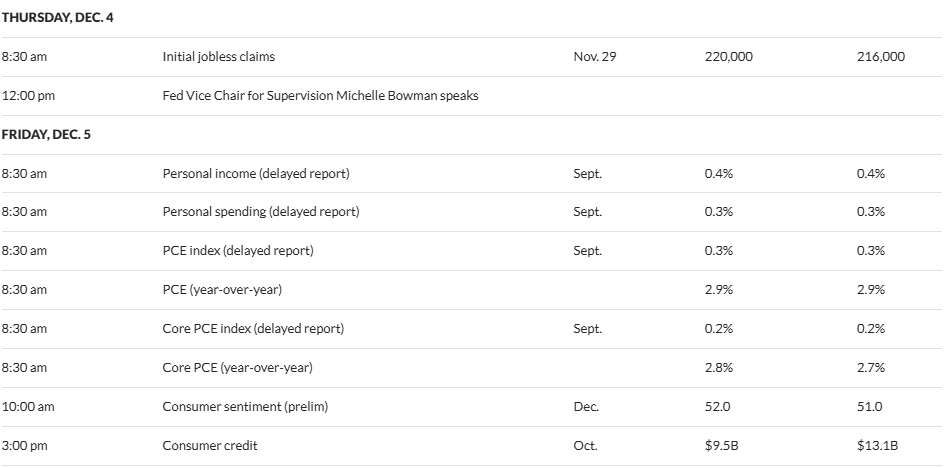This screenshot has width=948, height=468.
Task: Select the 3:00 pm time cell
Action: point(25,446)
